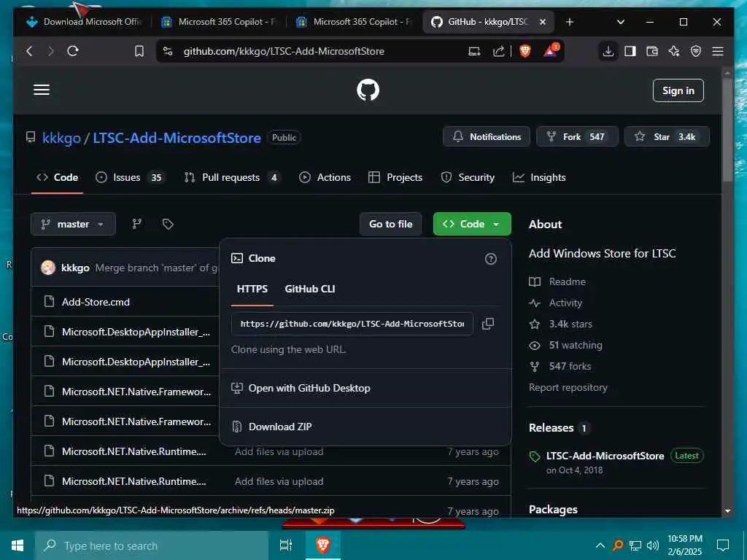The width and height of the screenshot is (747, 560).
Task: Open Brave Wallet icon
Action: (651, 51)
